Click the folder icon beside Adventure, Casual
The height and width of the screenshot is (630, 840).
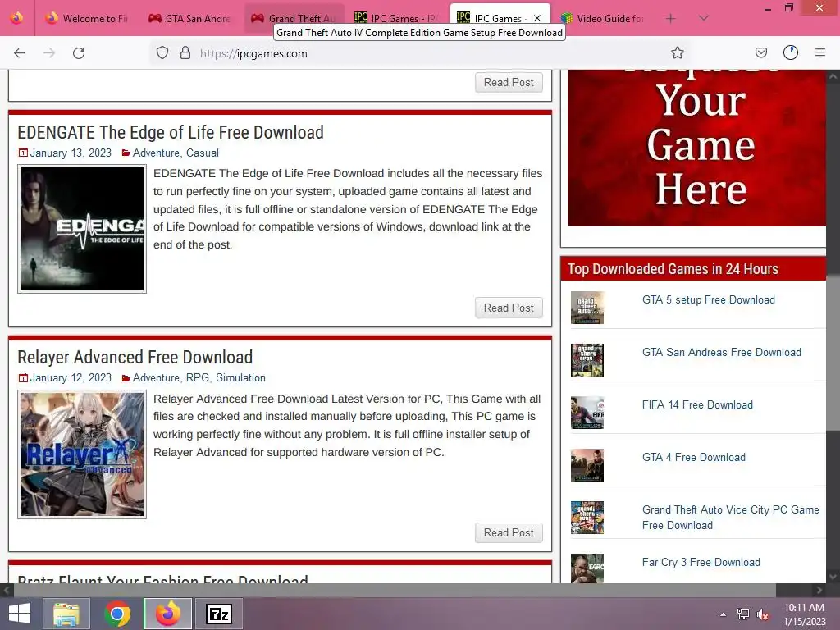pyautogui.click(x=126, y=153)
